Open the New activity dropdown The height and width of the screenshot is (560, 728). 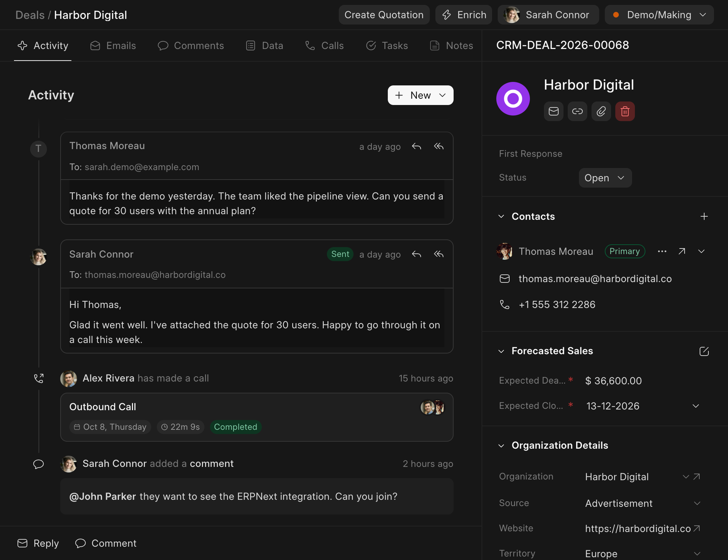point(421,95)
